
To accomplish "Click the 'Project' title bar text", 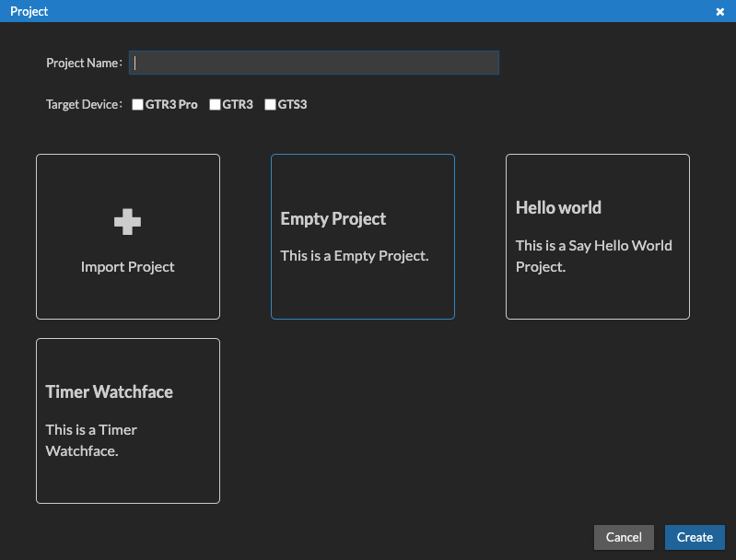I will click(x=29, y=12).
